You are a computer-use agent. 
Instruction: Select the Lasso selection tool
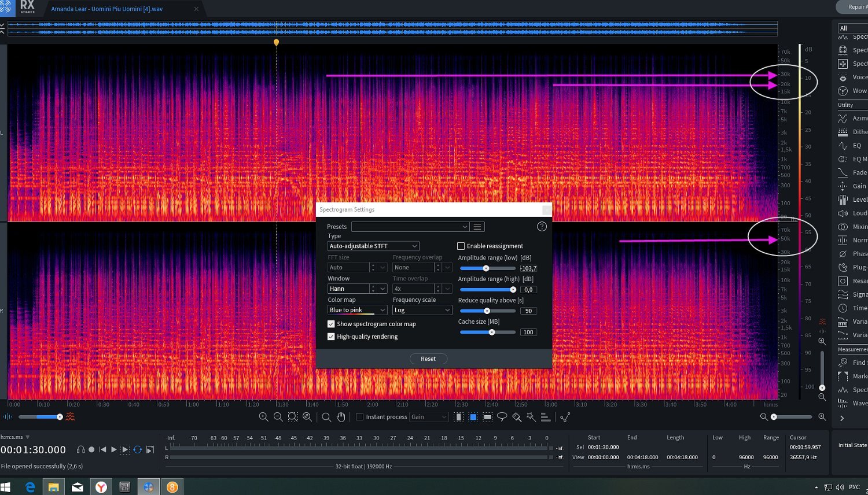(502, 417)
